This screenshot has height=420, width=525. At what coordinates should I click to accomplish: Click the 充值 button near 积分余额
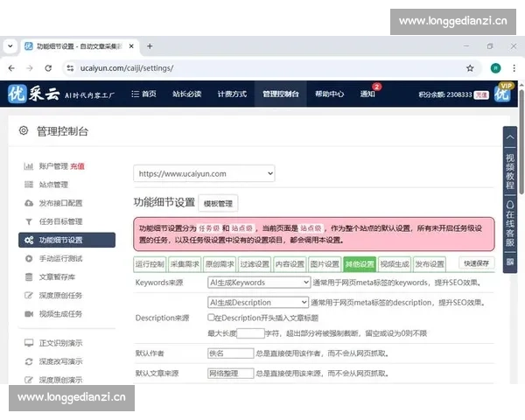[x=481, y=94]
